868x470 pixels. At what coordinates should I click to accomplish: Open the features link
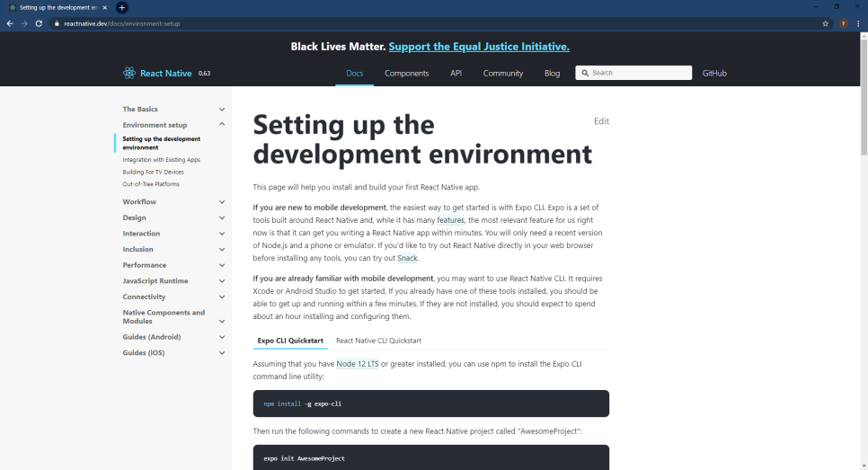450,220
